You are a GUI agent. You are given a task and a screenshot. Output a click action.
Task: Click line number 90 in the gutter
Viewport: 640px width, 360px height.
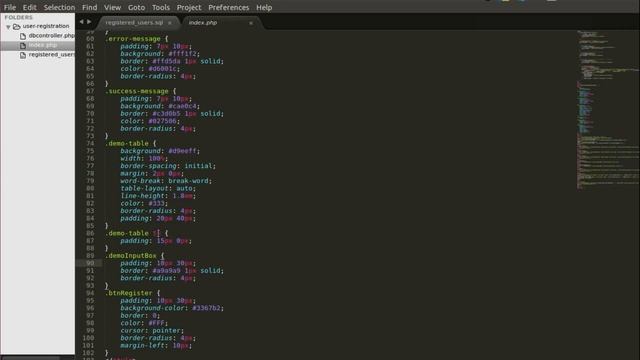pyautogui.click(x=90, y=263)
